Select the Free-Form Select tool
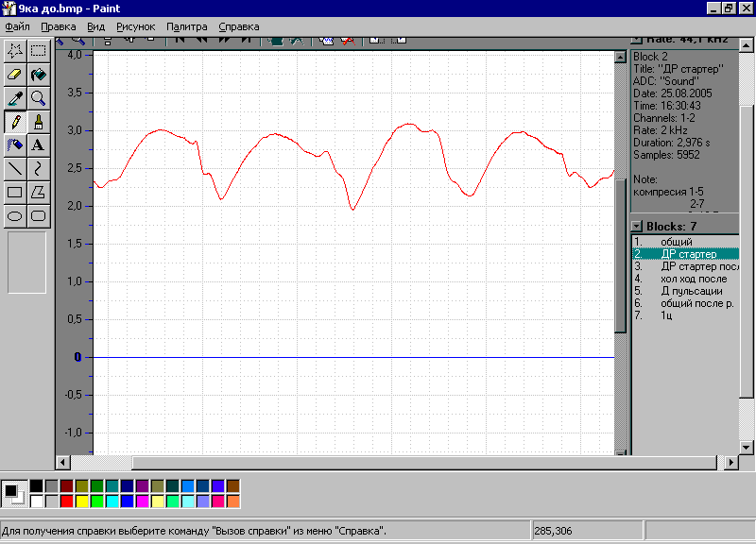 pos(15,51)
